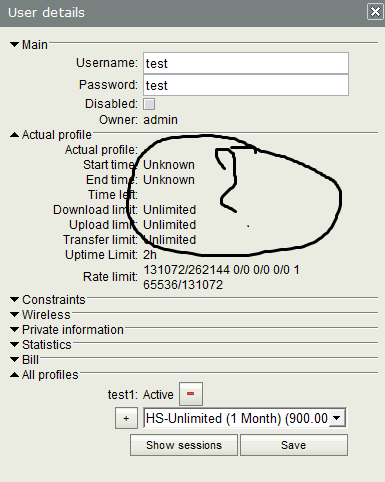The image size is (385, 482).
Task: Add profile using the plus button
Action: 126,418
